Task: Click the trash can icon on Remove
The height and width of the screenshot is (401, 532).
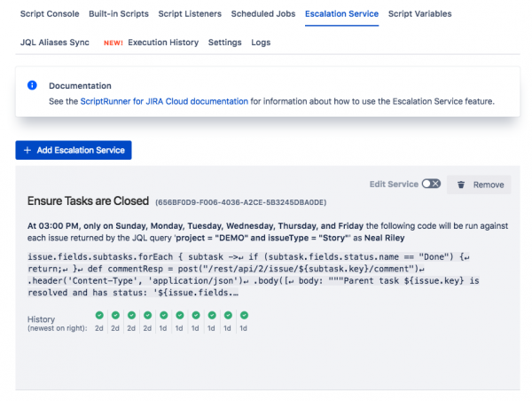Action: coord(461,185)
